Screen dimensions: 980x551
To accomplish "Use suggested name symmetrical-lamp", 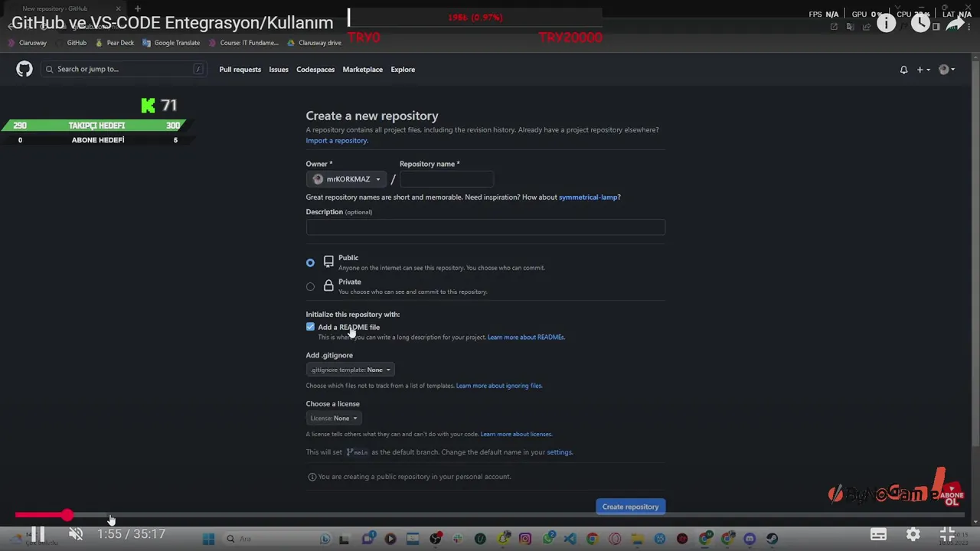I will [588, 197].
